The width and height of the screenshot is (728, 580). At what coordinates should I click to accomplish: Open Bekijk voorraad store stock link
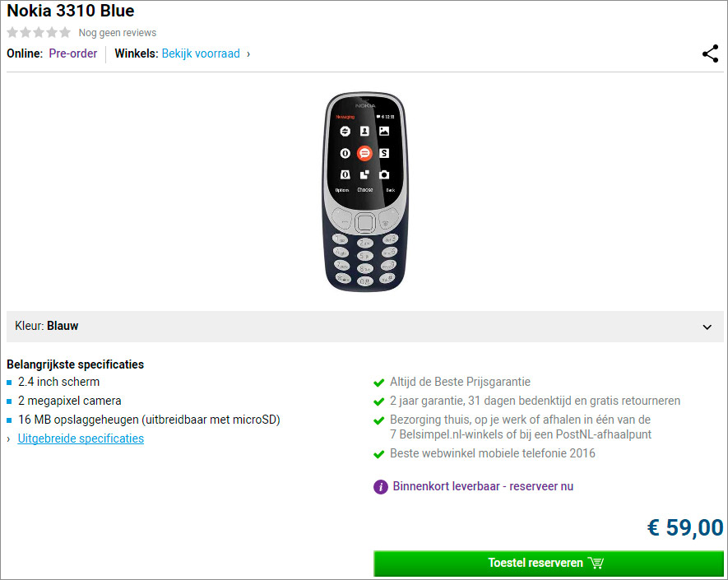201,53
